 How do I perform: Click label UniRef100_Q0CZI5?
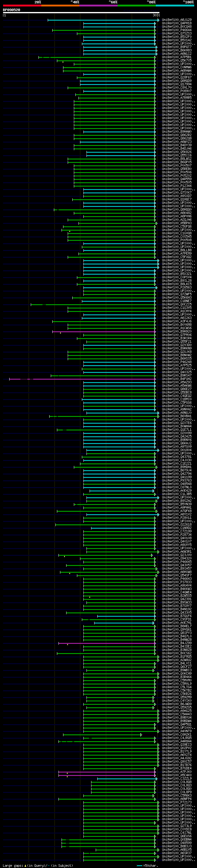point(177,304)
